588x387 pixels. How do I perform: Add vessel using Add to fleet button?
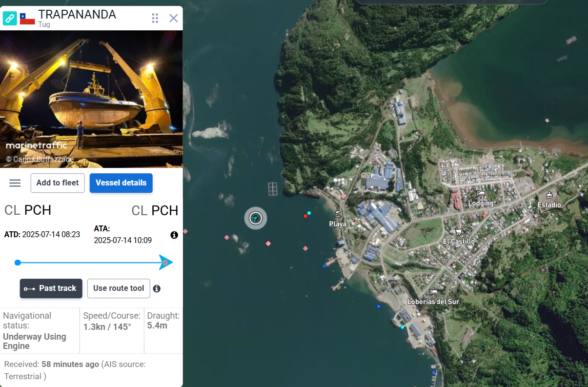coord(58,183)
